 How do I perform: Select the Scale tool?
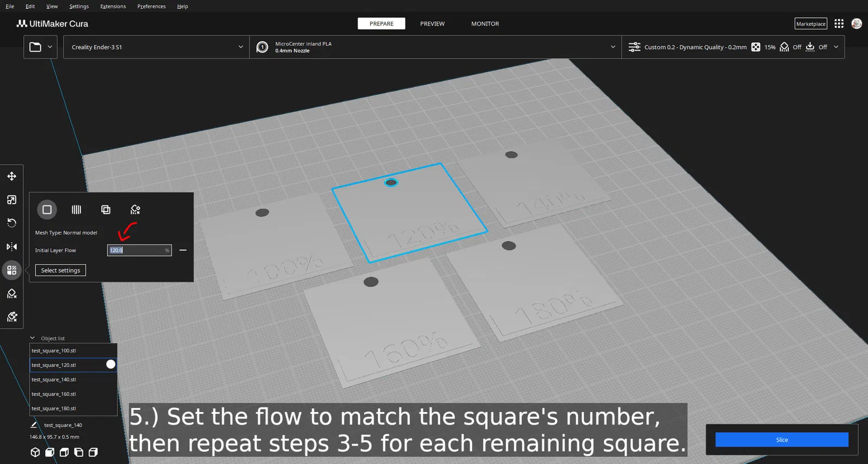[11, 199]
